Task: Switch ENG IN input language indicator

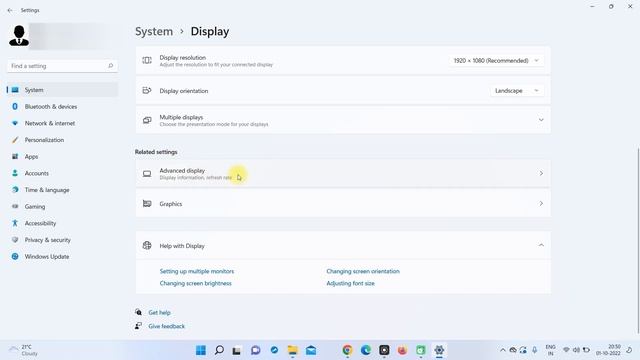Action: click(x=550, y=350)
